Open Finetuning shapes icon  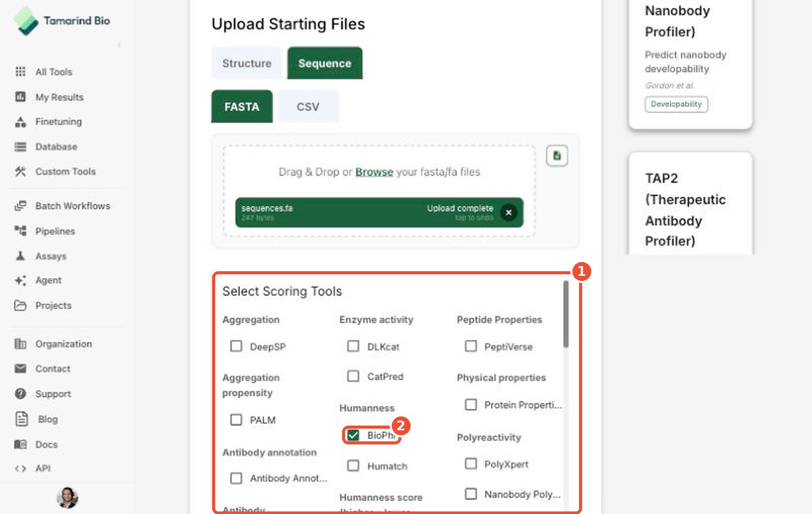20,122
